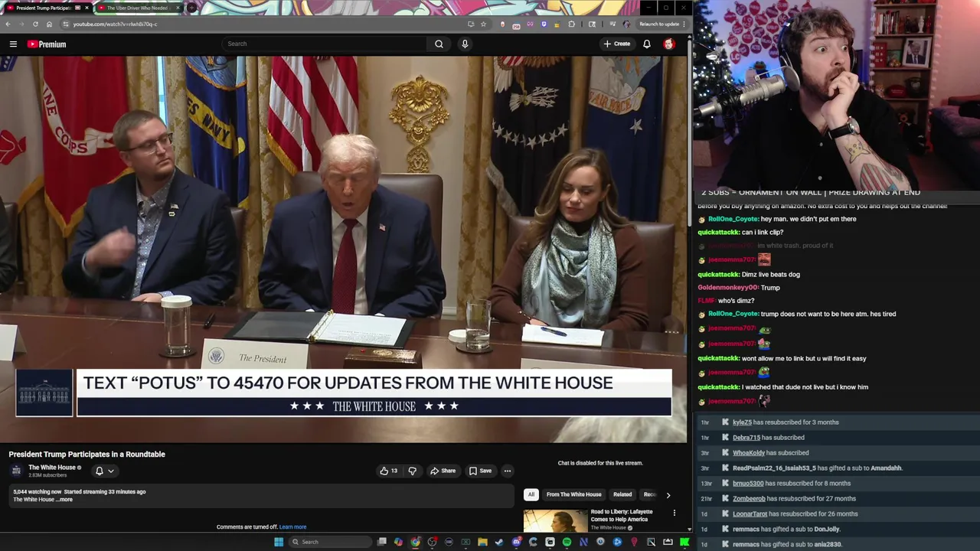Open The White House channel name

pos(52,468)
